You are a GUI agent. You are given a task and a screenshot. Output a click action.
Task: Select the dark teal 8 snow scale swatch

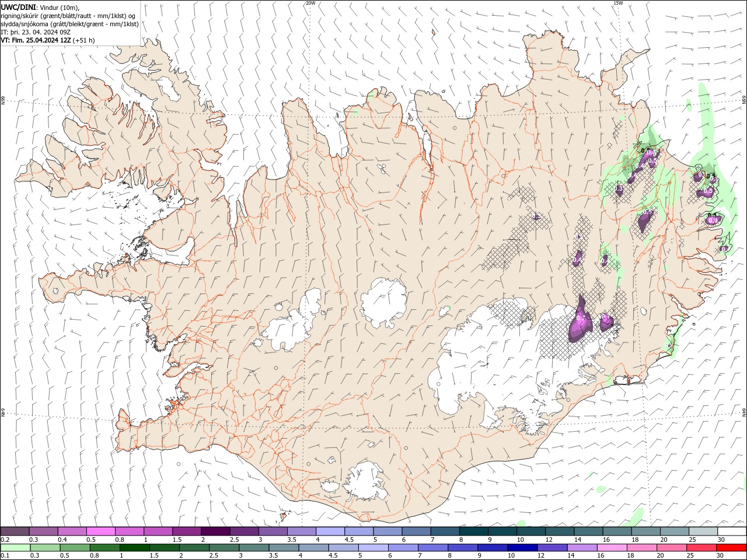click(473, 531)
